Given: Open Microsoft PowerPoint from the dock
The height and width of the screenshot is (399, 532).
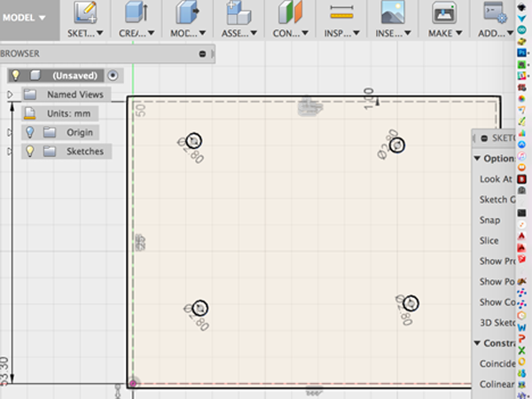Looking at the screenshot, I should 522,339.
